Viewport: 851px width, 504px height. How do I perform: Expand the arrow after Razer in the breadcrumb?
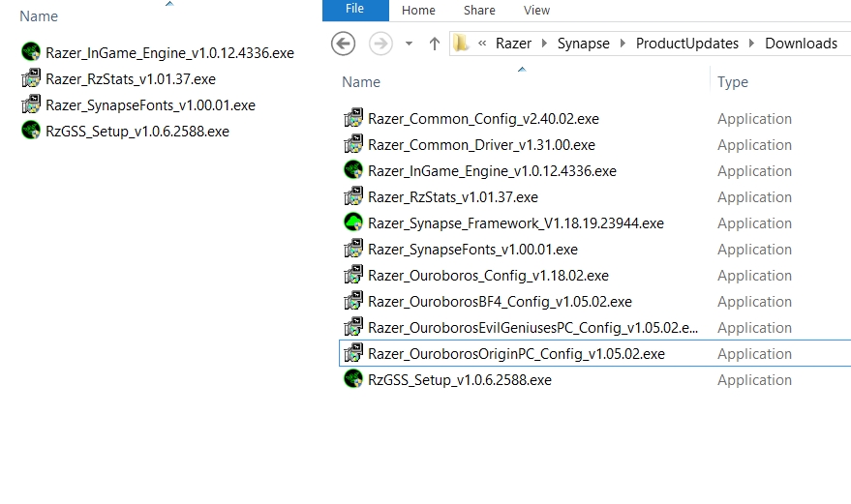tap(544, 44)
